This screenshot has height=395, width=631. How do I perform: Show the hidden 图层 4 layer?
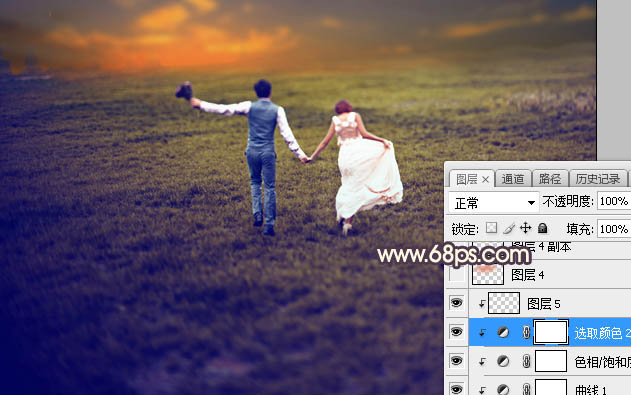(457, 275)
